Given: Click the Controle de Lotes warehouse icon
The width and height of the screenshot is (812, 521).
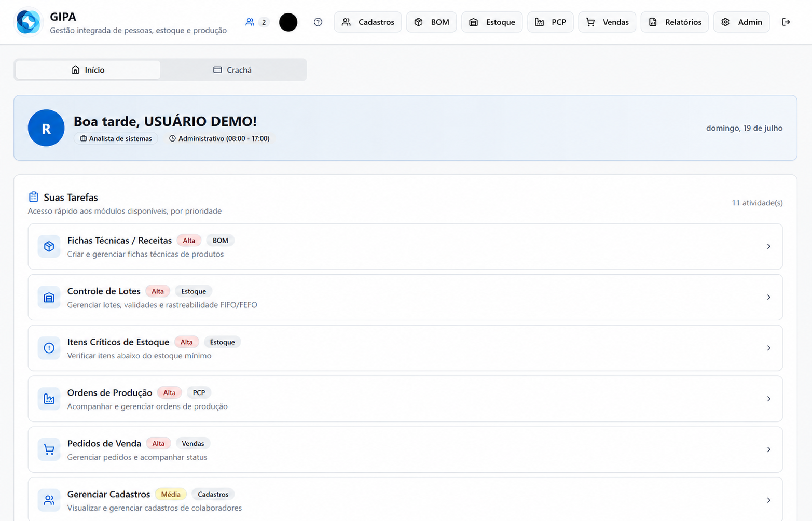Looking at the screenshot, I should (x=49, y=297).
